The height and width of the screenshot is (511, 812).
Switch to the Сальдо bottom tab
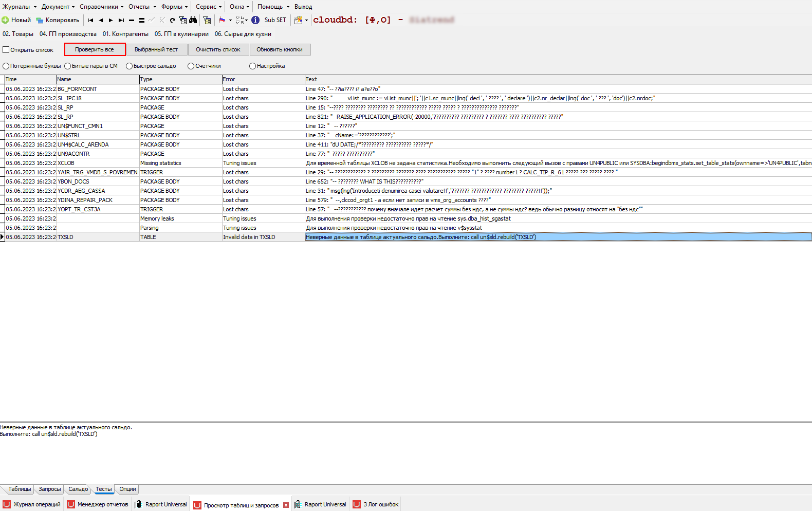(78, 489)
